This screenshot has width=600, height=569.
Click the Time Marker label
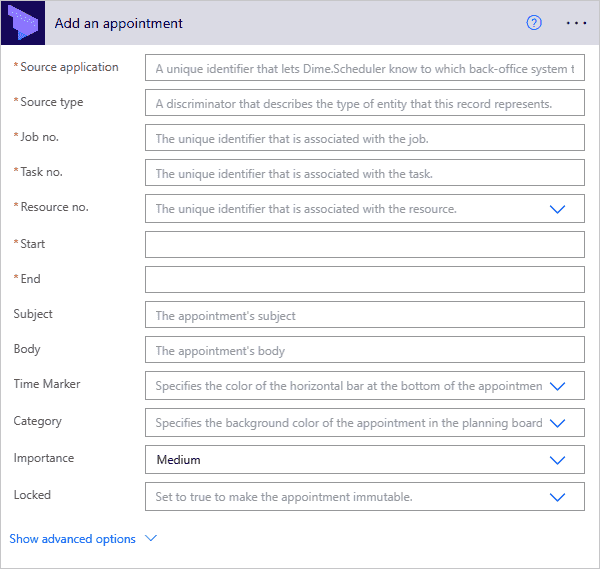click(47, 384)
